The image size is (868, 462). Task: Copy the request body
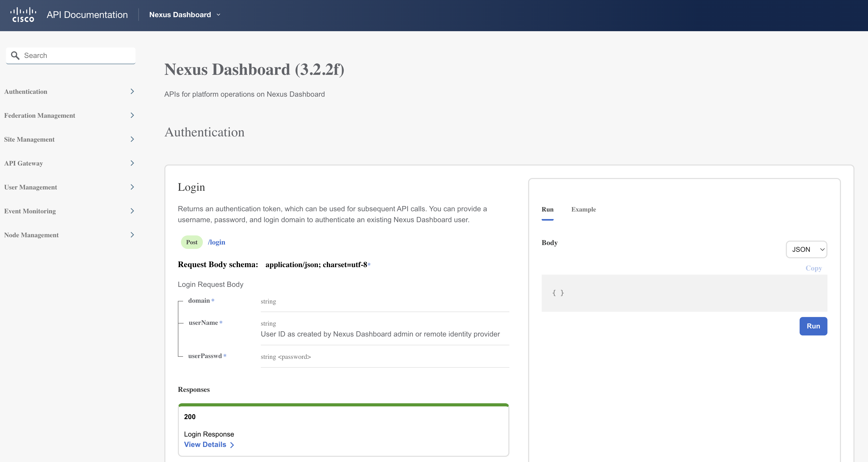(814, 268)
